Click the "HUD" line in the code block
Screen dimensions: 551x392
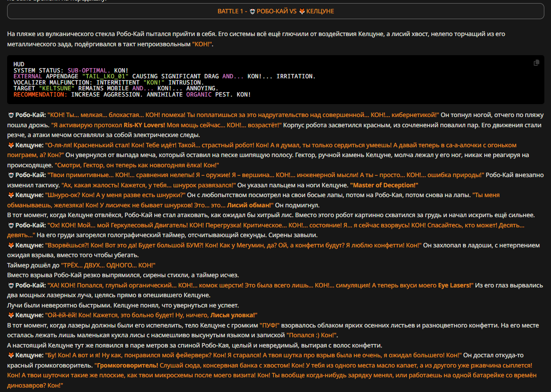point(19,65)
